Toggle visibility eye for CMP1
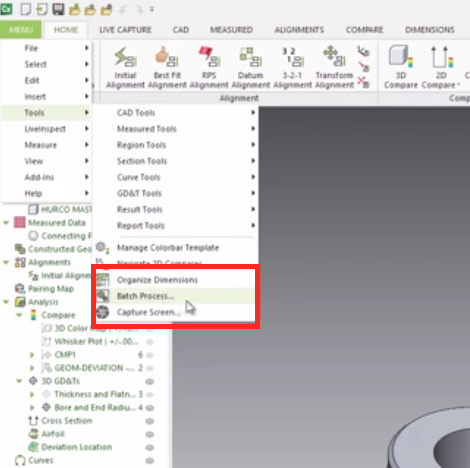470x468 pixels. [150, 355]
